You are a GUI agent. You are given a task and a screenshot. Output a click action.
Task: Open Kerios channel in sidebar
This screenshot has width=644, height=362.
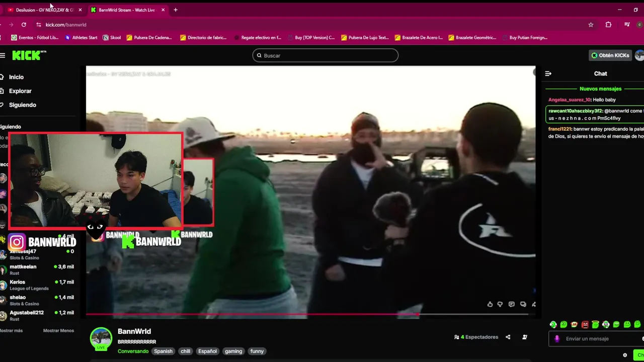(37, 285)
